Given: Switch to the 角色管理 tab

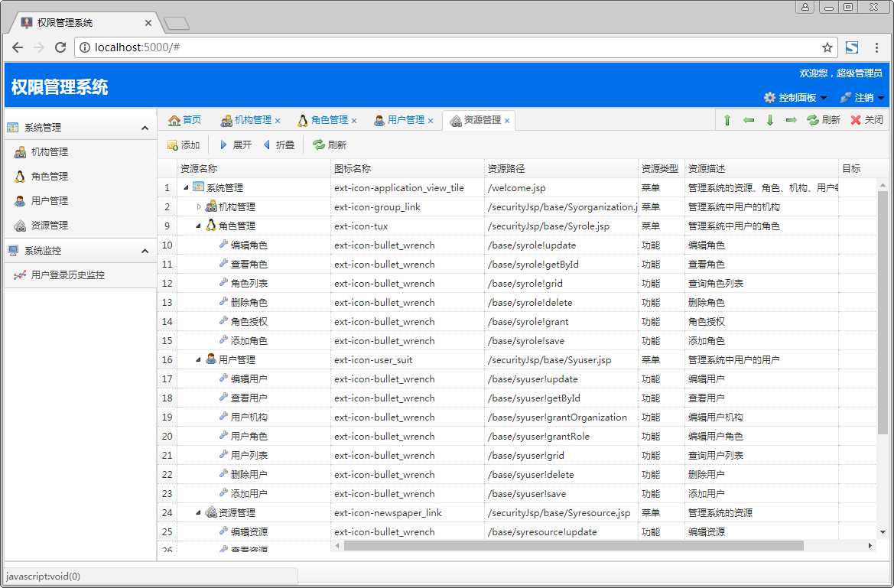Looking at the screenshot, I should 323,120.
